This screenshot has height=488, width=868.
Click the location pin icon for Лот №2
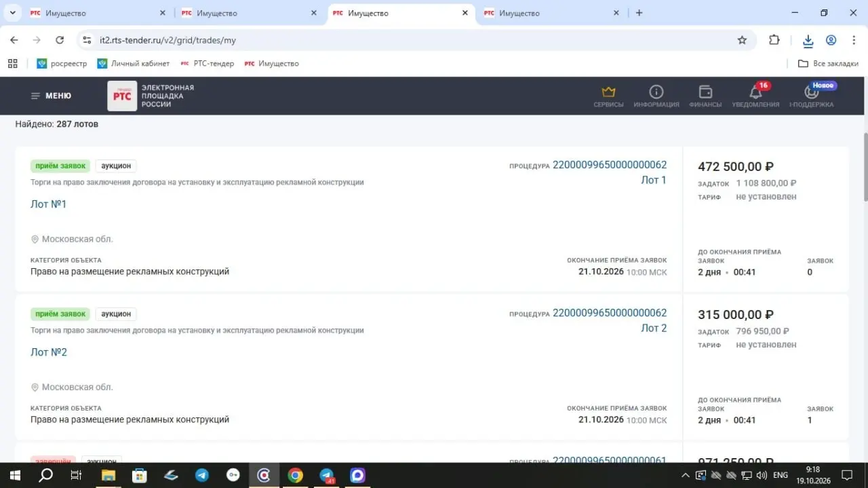tap(35, 388)
